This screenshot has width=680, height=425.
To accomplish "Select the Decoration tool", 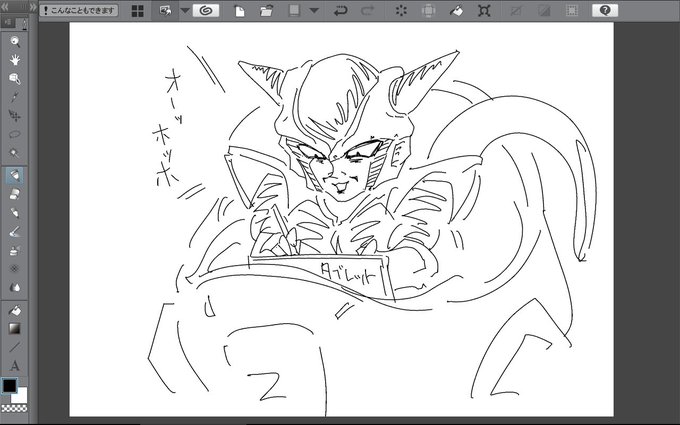I will point(15,269).
